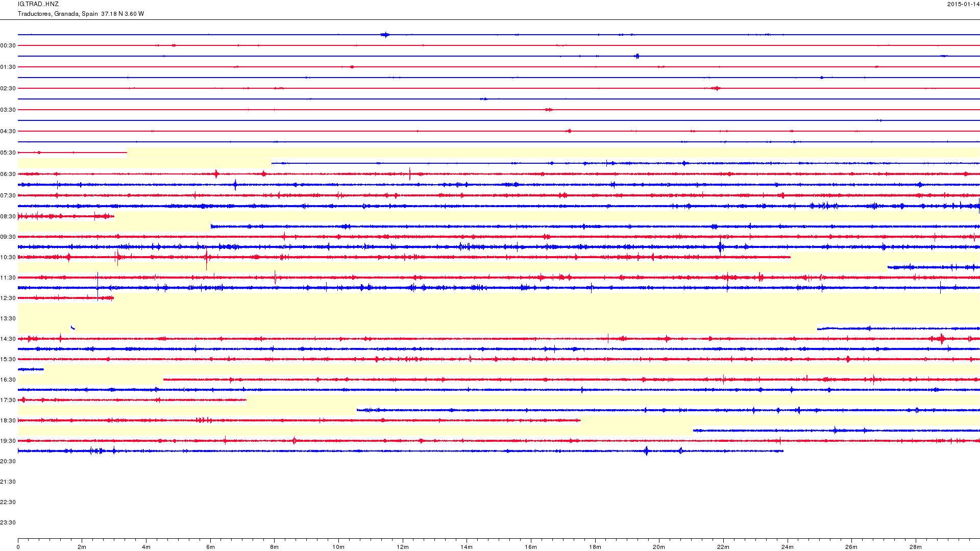Pick the 19:30 time label

[8, 441]
